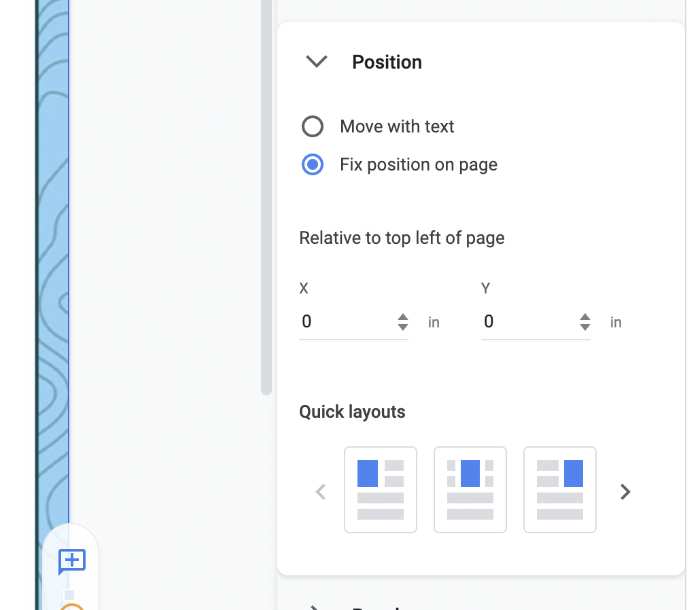This screenshot has height=610, width=700.
Task: Select the quick layout with centered image
Action: (x=470, y=489)
